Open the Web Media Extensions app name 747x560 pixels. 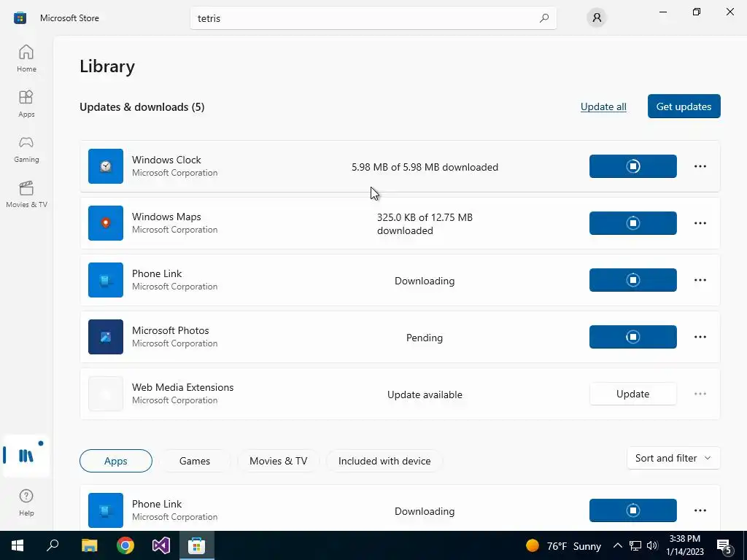(x=183, y=387)
